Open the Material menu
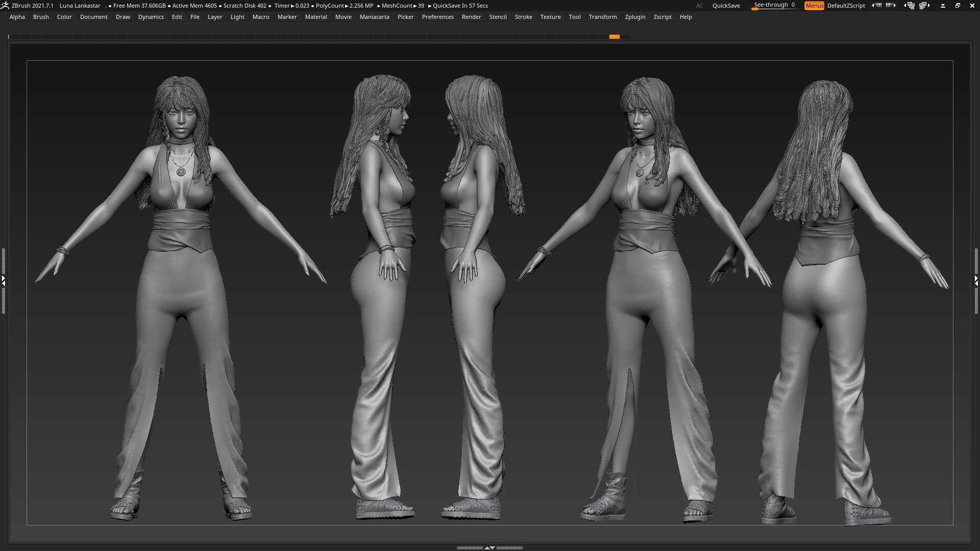980x551 pixels. [316, 17]
